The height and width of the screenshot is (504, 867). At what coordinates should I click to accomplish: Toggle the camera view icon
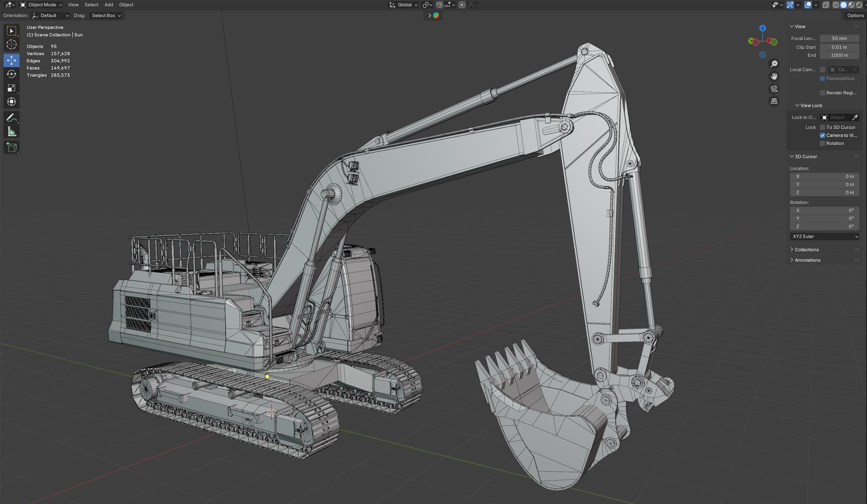click(774, 89)
